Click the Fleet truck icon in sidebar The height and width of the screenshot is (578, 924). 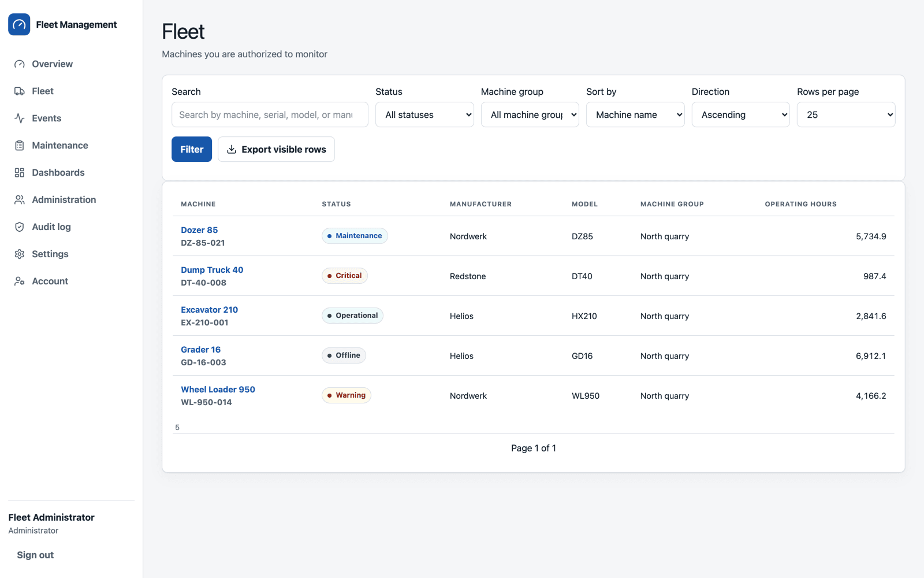[x=20, y=91]
